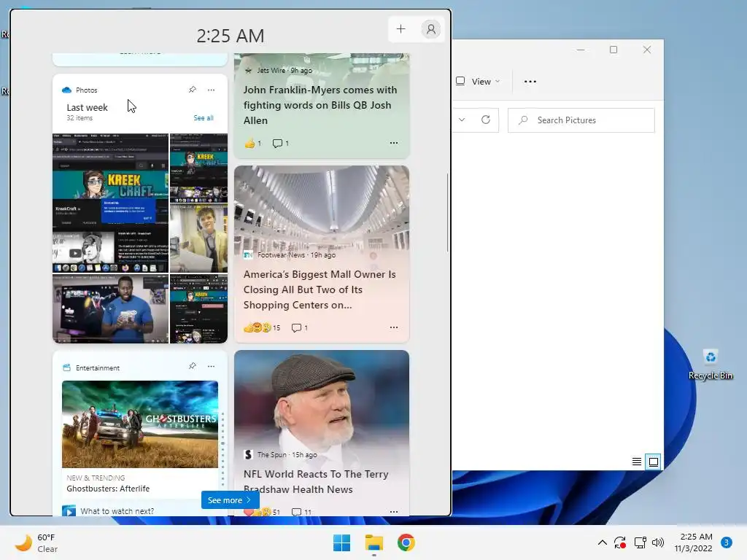
Task: Open more options on Jets Wire article
Action: click(393, 143)
